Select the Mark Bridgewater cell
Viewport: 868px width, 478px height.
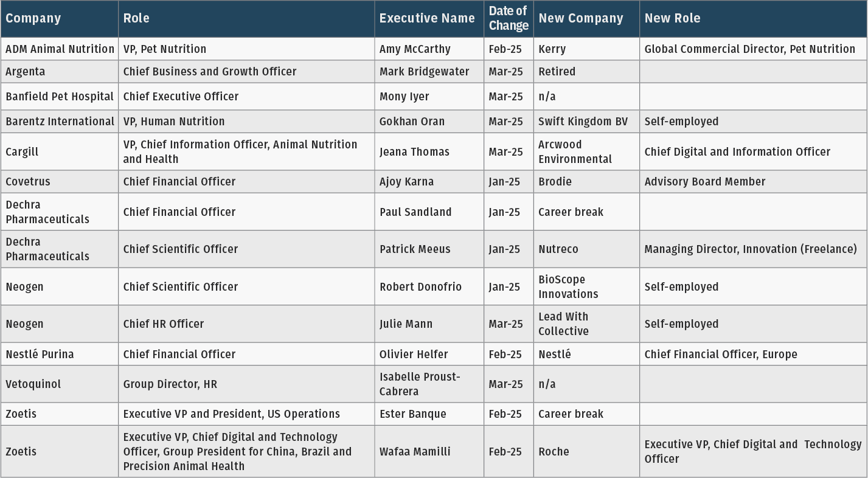pos(424,71)
